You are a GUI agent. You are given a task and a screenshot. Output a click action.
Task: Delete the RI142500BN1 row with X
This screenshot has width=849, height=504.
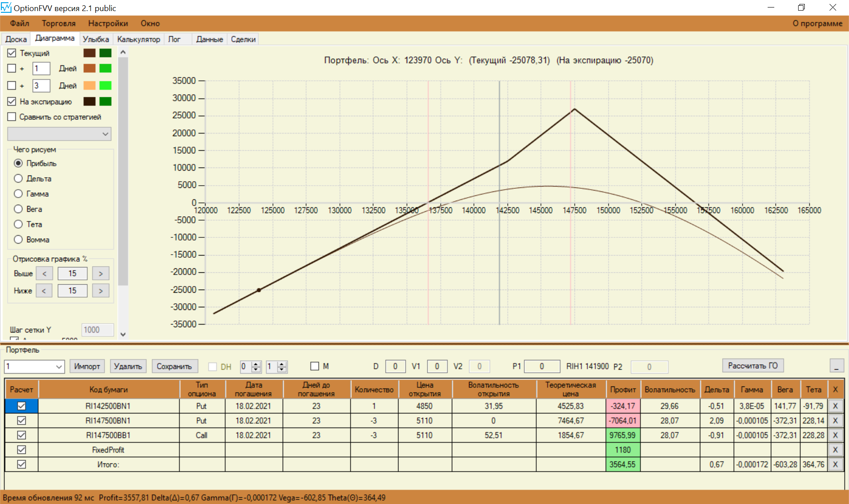[x=835, y=406]
